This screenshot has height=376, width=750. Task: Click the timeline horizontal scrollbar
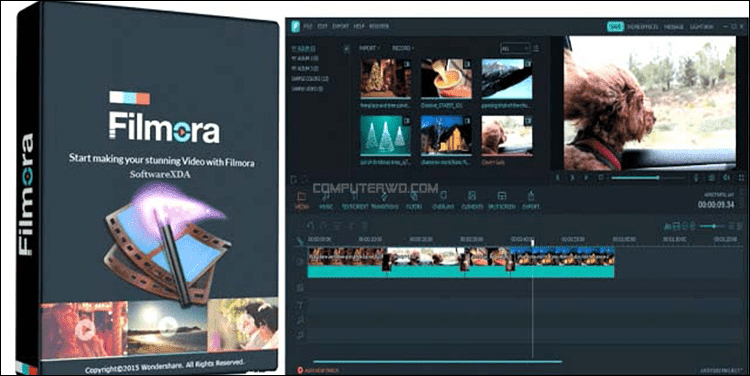437,362
